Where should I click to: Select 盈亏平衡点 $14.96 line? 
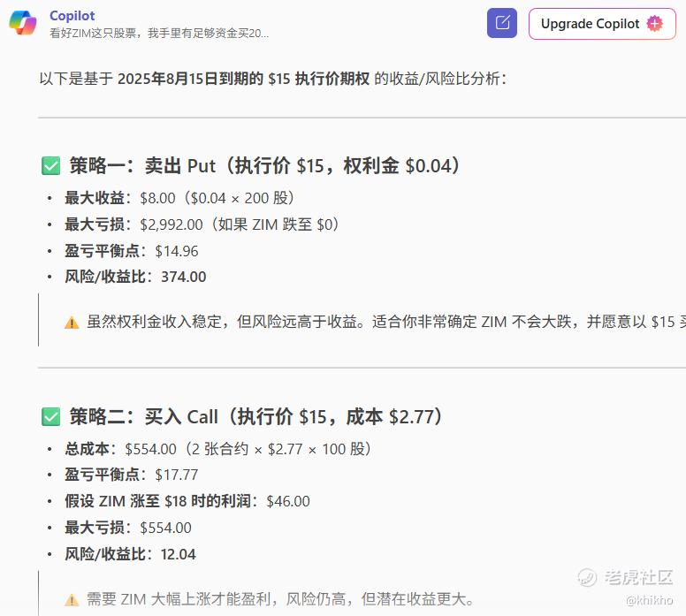[x=131, y=251]
